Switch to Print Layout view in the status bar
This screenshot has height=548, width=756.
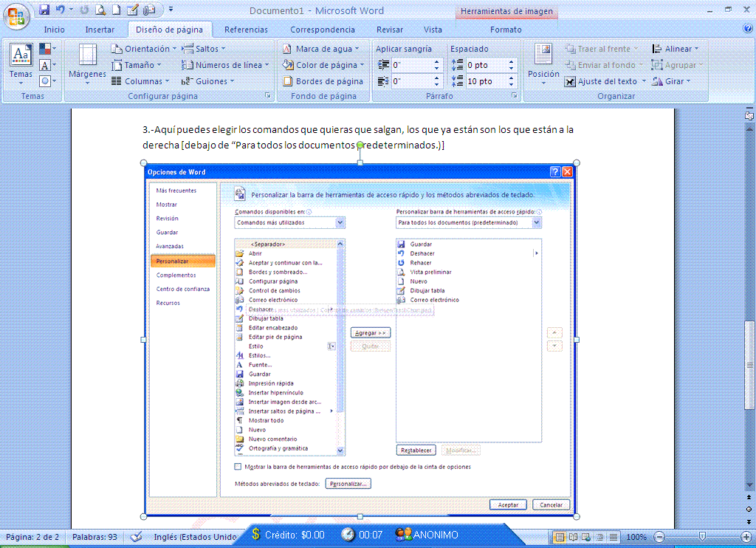(560, 536)
